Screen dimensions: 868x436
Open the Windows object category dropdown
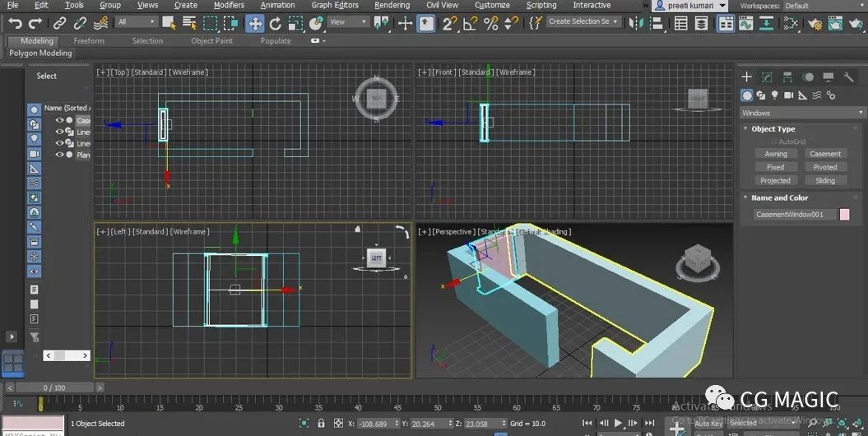pos(802,113)
